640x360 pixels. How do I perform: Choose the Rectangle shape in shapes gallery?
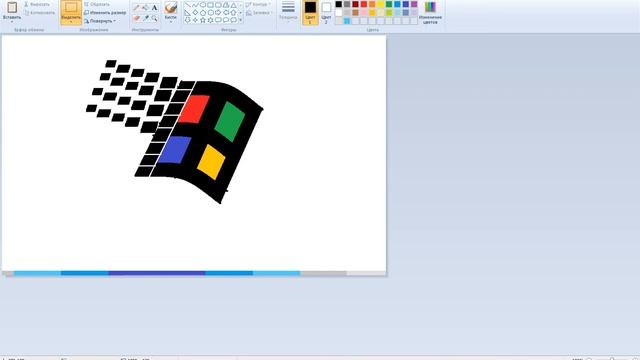(x=211, y=5)
